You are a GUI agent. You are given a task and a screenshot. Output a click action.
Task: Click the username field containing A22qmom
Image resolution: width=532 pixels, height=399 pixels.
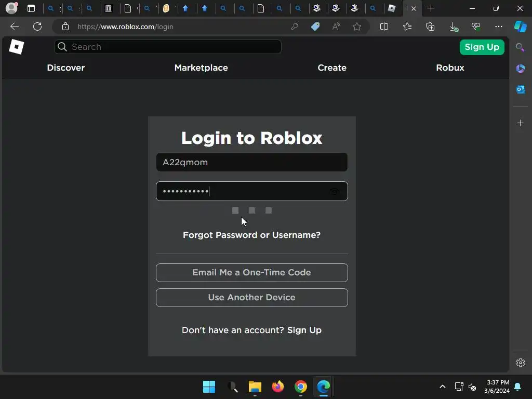tap(252, 162)
